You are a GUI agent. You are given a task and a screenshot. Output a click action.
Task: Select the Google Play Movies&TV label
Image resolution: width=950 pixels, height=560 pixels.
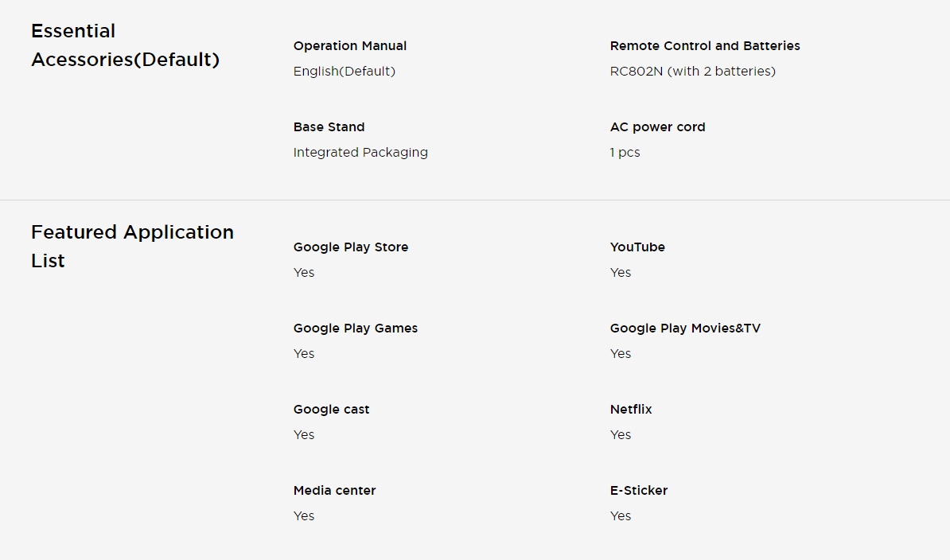(684, 329)
